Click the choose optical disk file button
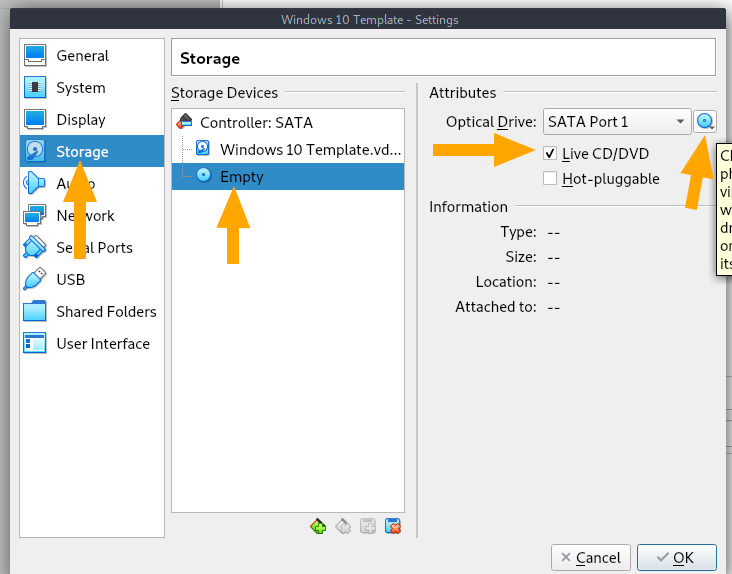 click(x=705, y=122)
